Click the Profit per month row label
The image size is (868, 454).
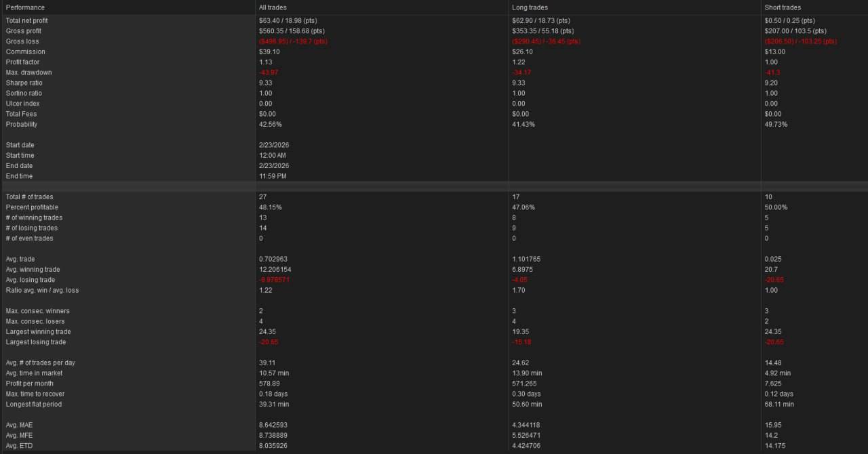[30, 384]
